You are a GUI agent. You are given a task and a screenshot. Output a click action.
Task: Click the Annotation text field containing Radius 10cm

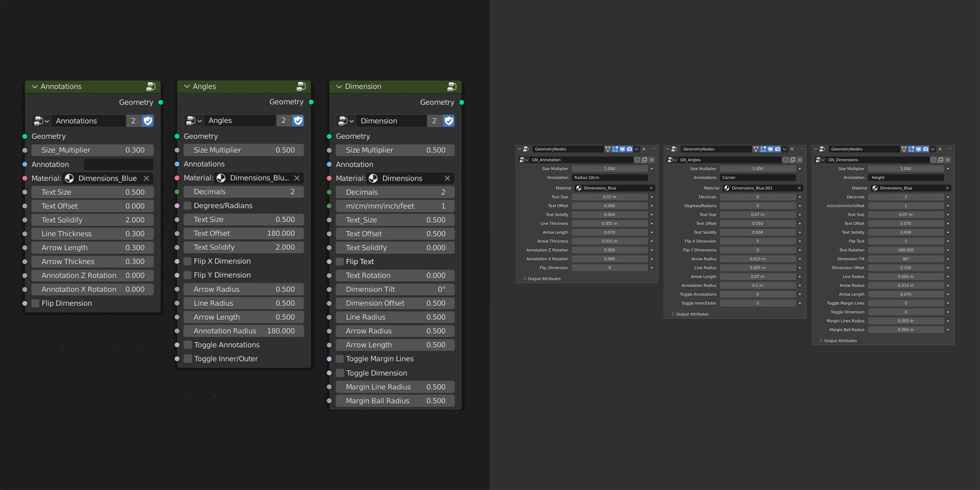point(609,178)
